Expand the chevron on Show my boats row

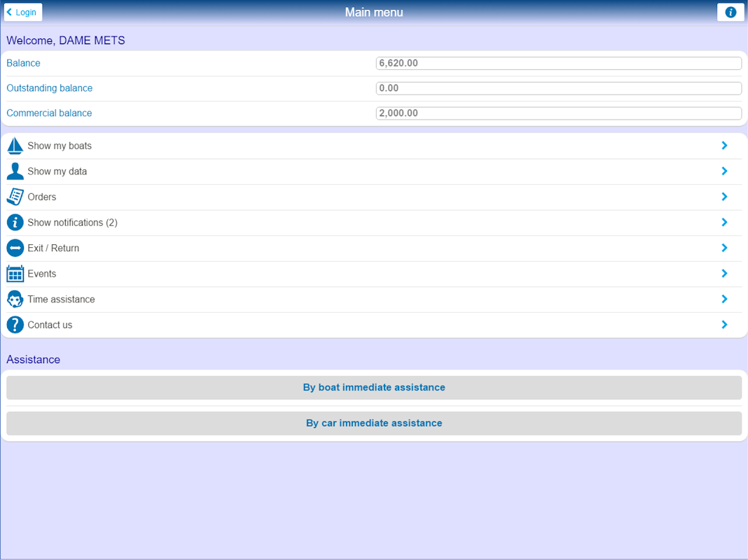point(724,146)
